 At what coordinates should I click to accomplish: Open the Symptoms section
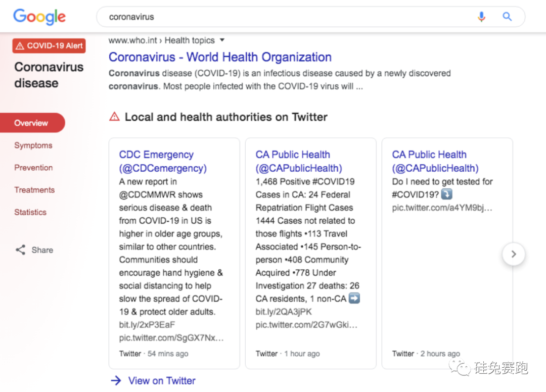click(33, 145)
